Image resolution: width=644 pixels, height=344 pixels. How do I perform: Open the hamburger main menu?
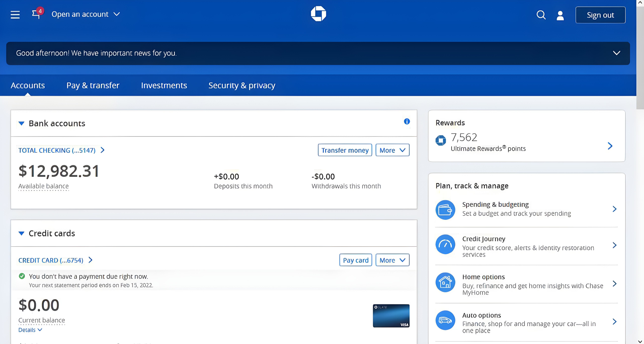(x=15, y=14)
